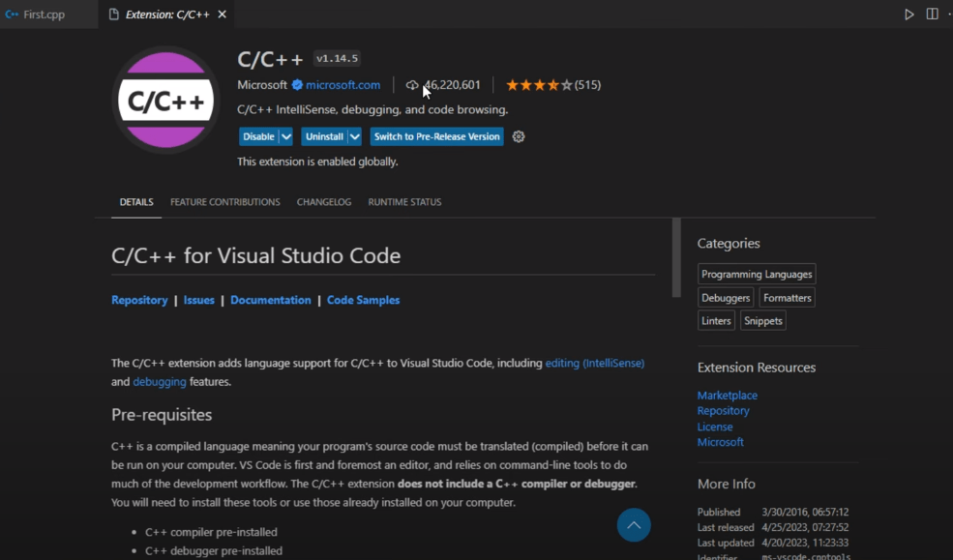Image resolution: width=953 pixels, height=560 pixels.
Task: Click the readme vertical scrollbar
Action: 676,257
